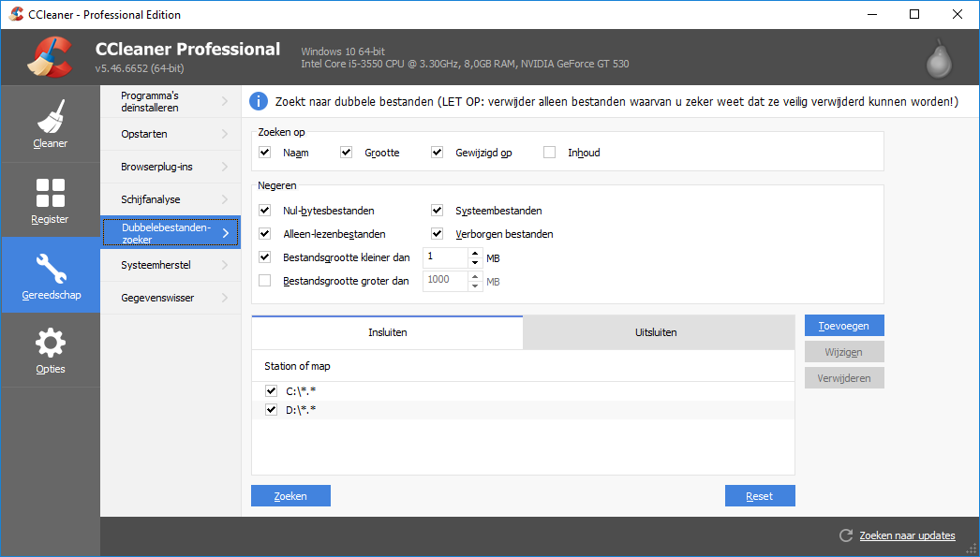Click the CCleaner logo in the header
980x557 pixels.
(53, 56)
